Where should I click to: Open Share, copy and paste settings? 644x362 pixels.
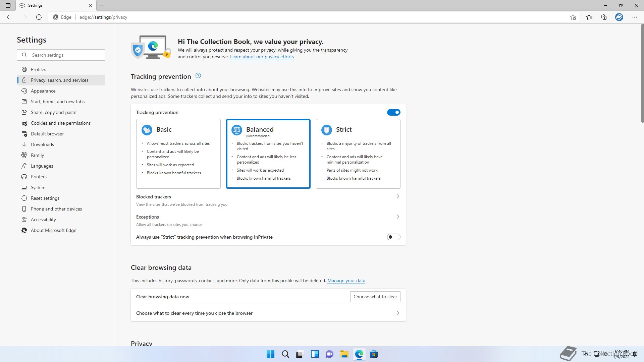pyautogui.click(x=61, y=112)
